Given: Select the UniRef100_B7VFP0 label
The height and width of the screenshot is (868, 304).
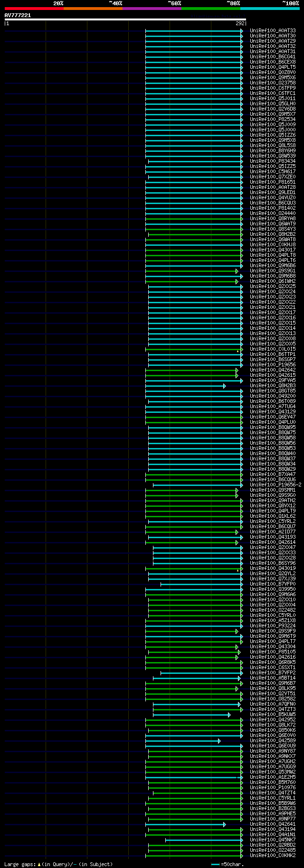Looking at the screenshot, I should pyautogui.click(x=273, y=584).
